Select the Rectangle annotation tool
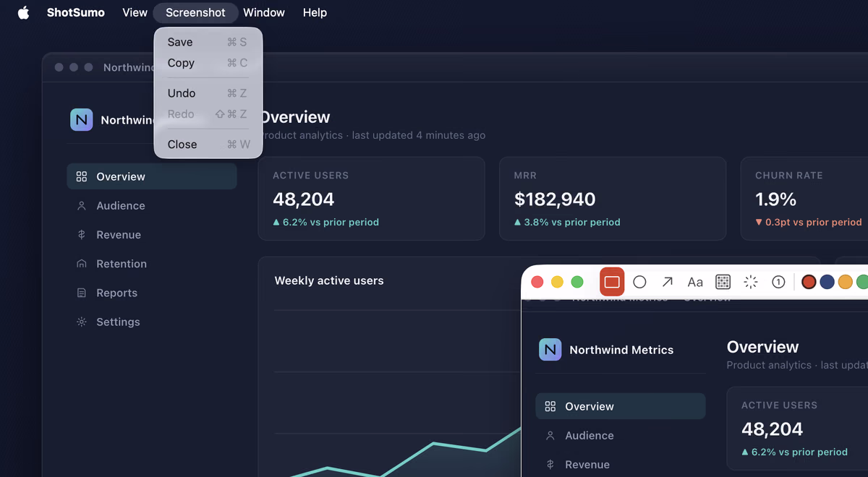The height and width of the screenshot is (477, 868). 612,282
